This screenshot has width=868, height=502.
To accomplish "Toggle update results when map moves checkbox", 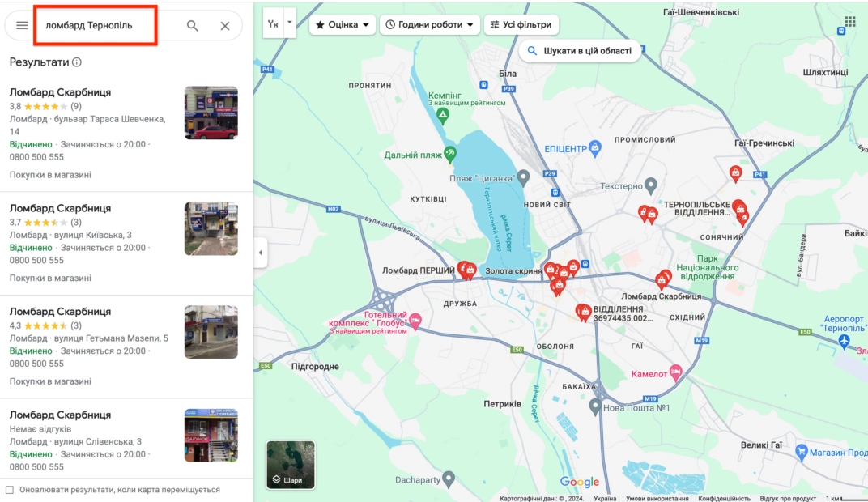I will pyautogui.click(x=10, y=490).
